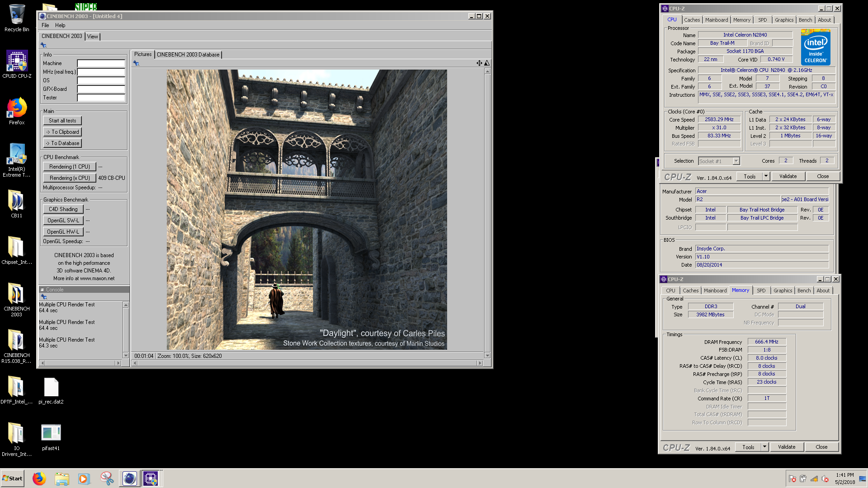
Task: Select the DPTF_Intel folder on desktop
Action: click(x=17, y=390)
